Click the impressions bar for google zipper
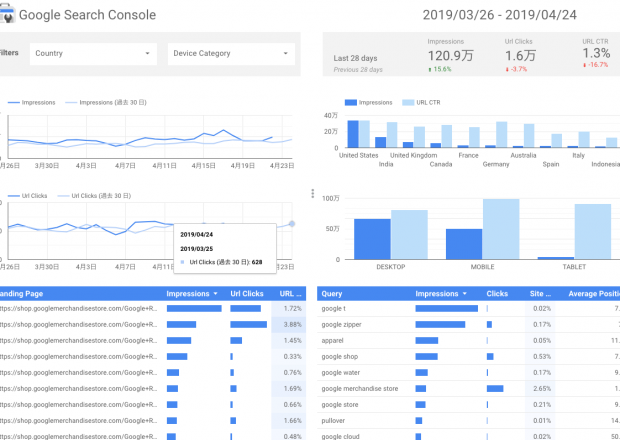Viewport: 620px width, 440px height. pyautogui.click(x=440, y=325)
